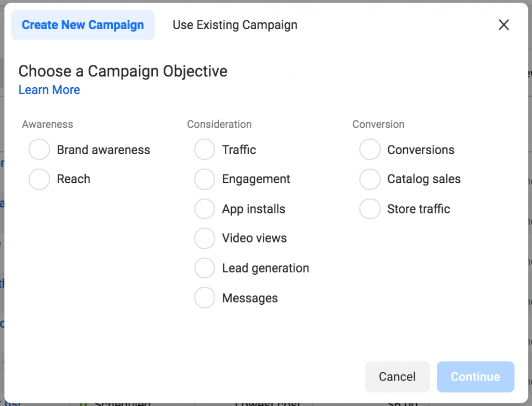Select the Traffic campaign objective

[205, 150]
